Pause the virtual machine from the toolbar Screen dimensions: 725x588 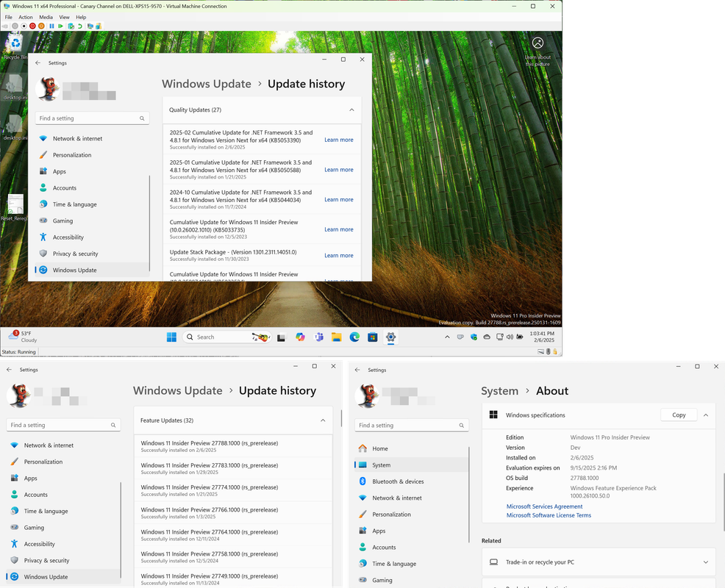(51, 26)
